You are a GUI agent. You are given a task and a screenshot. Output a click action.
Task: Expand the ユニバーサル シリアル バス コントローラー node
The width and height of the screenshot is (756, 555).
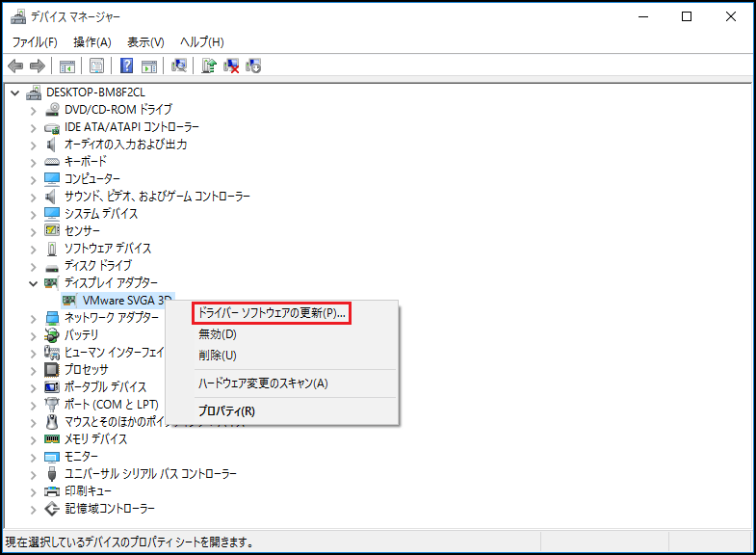pos(34,475)
